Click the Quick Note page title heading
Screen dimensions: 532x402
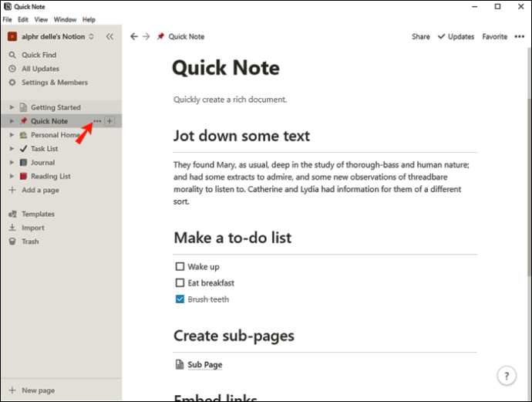coord(226,68)
